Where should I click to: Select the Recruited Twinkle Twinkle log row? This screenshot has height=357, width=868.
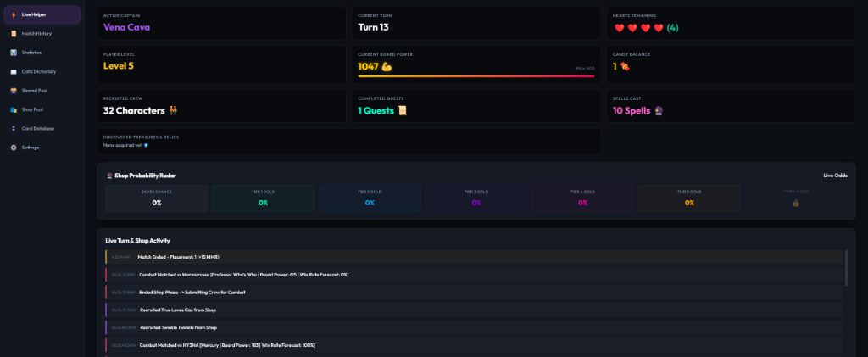tap(474, 327)
